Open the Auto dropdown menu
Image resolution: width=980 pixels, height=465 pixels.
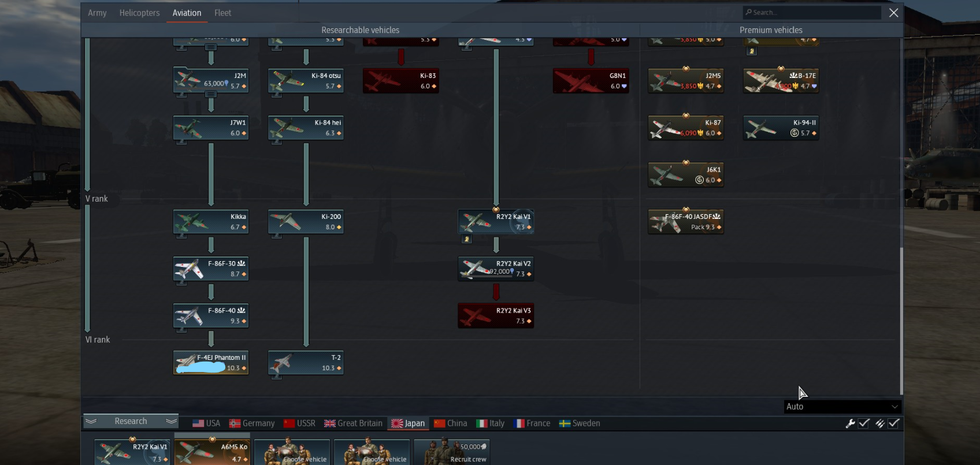point(842,407)
